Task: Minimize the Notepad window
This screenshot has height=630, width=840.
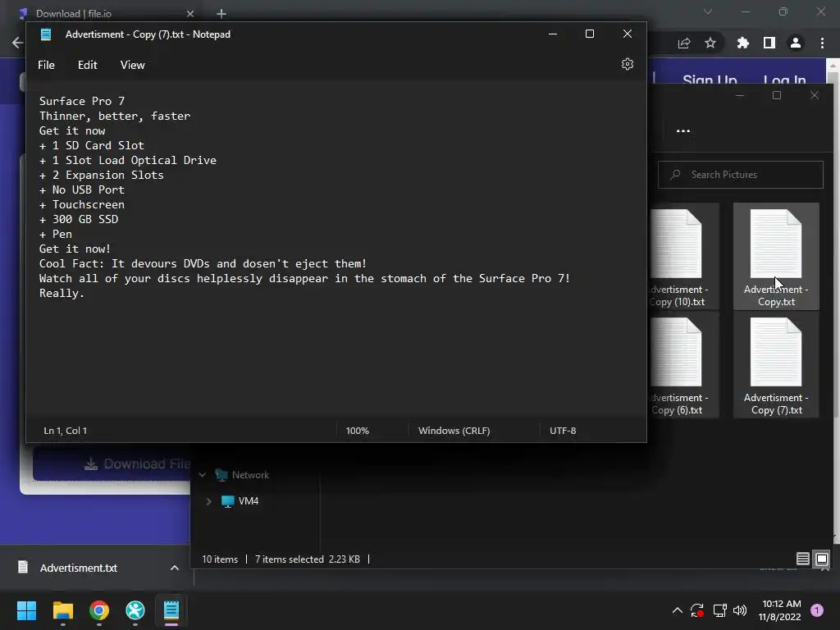Action: (553, 34)
